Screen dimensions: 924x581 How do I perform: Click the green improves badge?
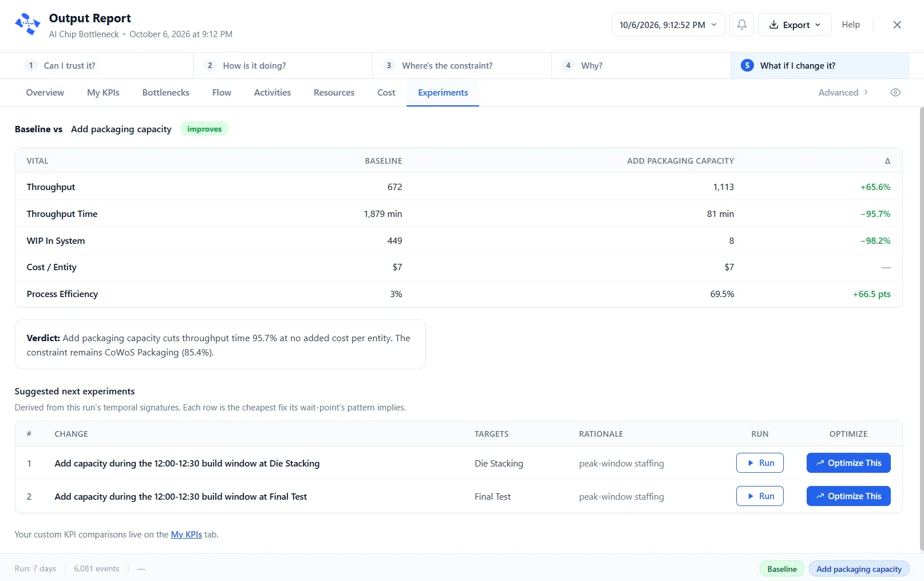[x=204, y=129]
